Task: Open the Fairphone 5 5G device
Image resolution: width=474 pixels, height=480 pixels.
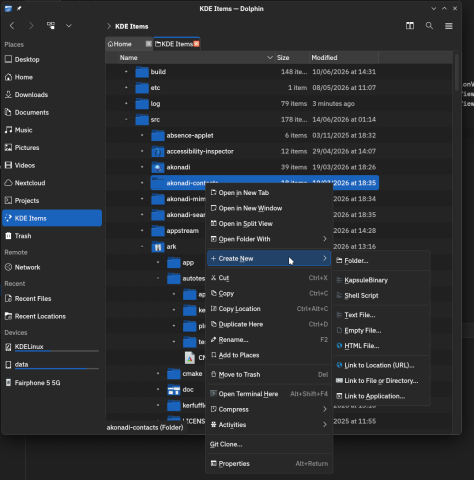Action: pyautogui.click(x=52, y=383)
